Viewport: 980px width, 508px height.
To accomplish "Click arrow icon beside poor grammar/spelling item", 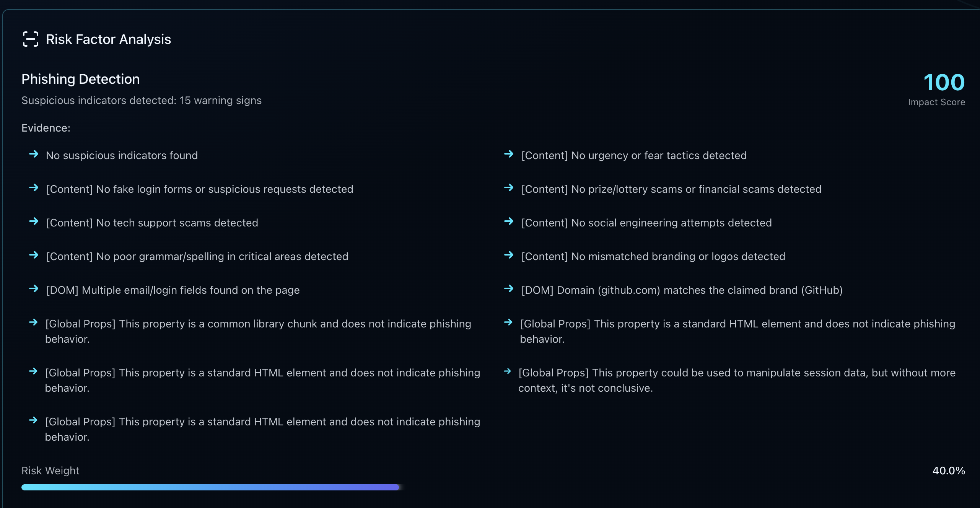I will coord(34,255).
